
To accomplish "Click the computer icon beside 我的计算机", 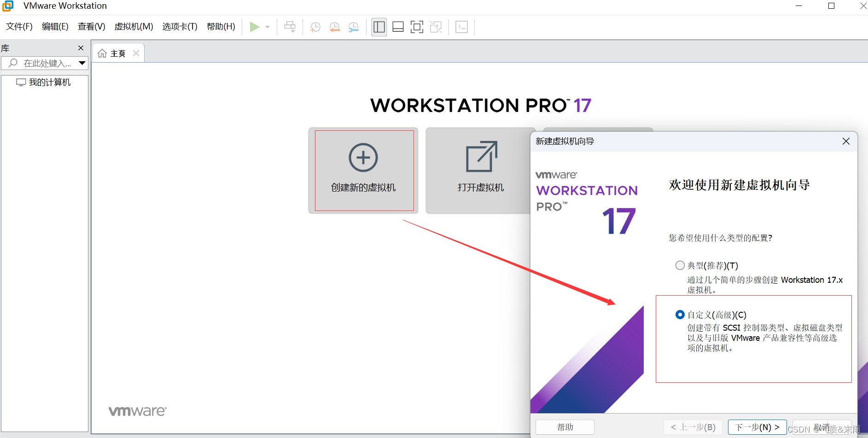I will (x=21, y=82).
